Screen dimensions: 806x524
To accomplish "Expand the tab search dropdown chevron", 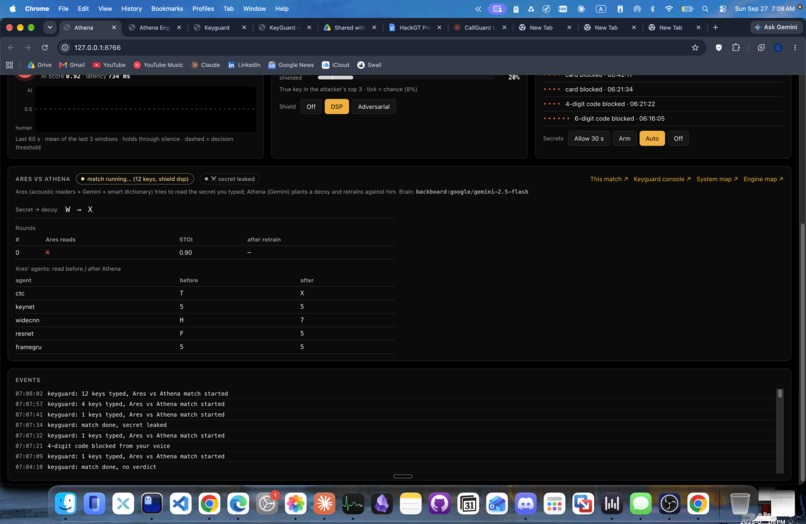I will click(50, 27).
